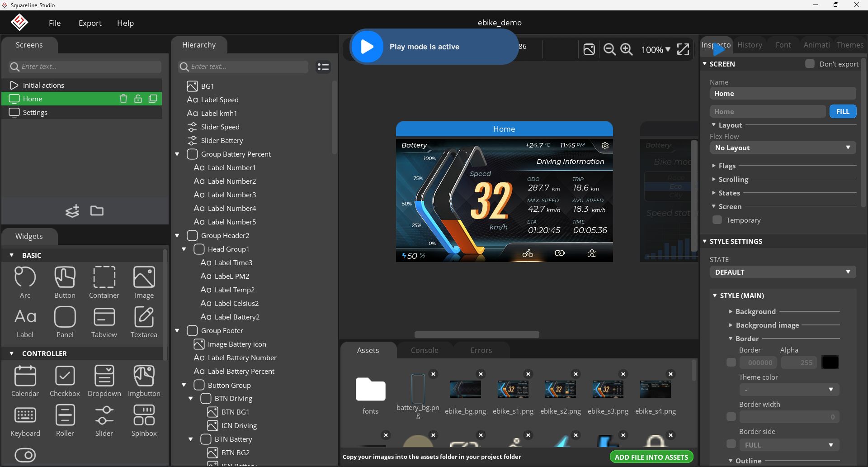Zoom in on the canvas

[x=627, y=49]
